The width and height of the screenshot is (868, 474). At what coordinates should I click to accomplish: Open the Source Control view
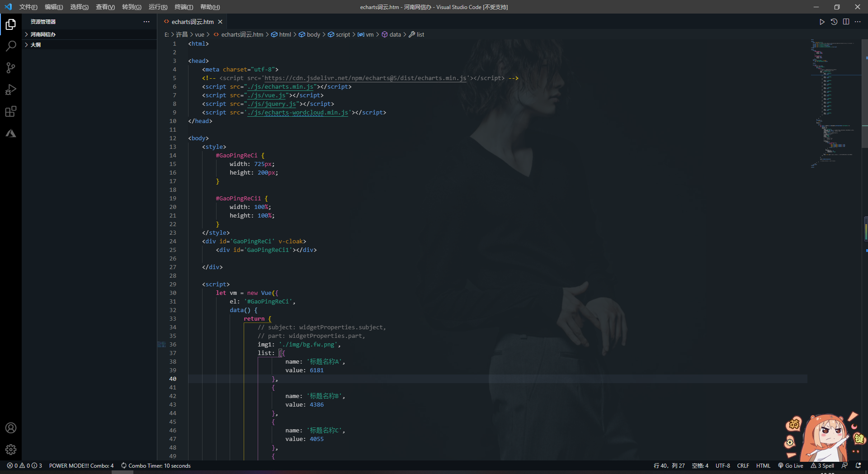11,68
